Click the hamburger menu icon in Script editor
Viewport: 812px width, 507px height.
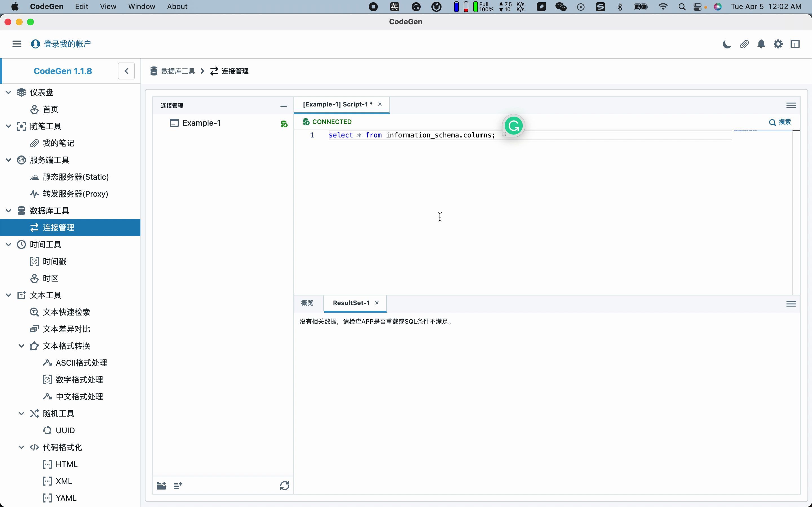coord(791,105)
